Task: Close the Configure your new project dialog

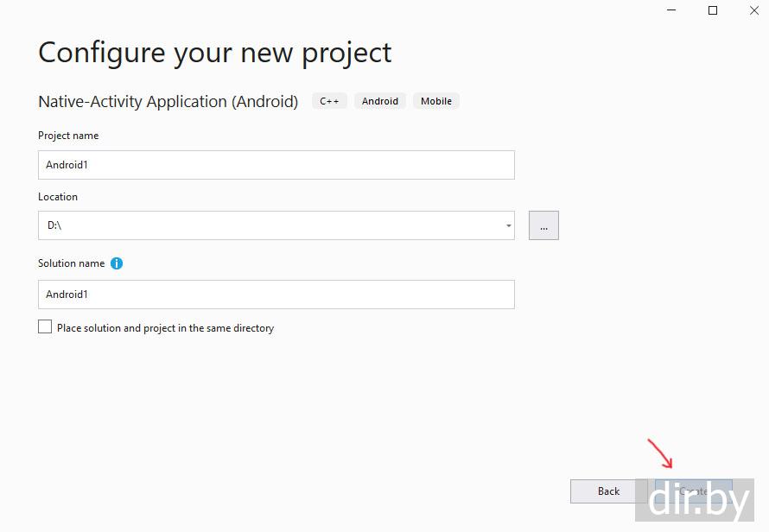Action: pos(753,10)
